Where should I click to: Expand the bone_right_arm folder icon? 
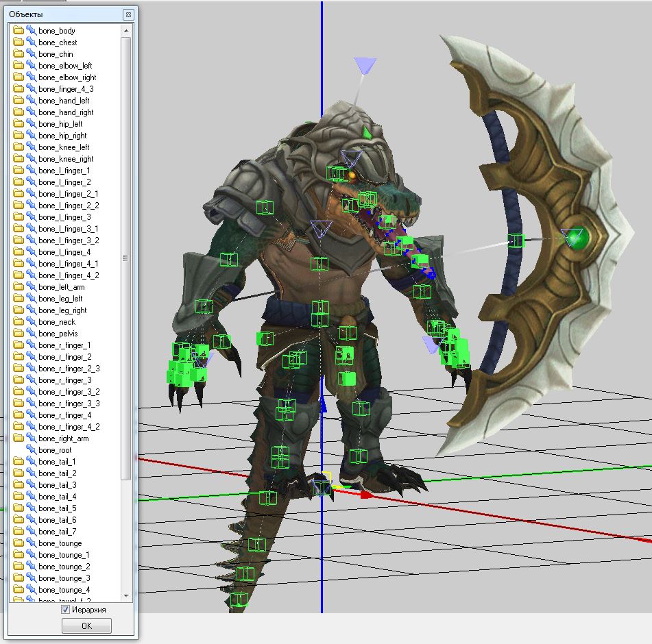[x=19, y=438]
